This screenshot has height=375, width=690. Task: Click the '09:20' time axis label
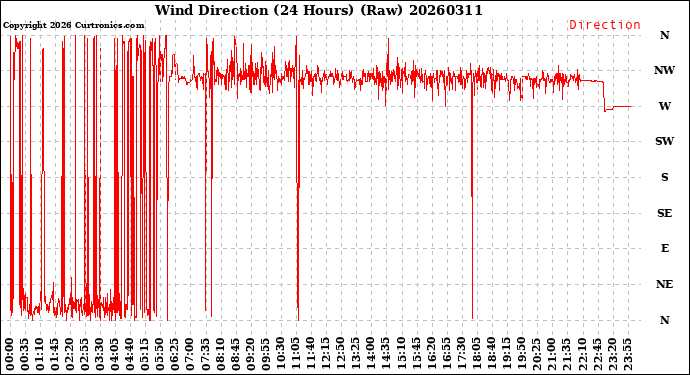pyautogui.click(x=250, y=355)
